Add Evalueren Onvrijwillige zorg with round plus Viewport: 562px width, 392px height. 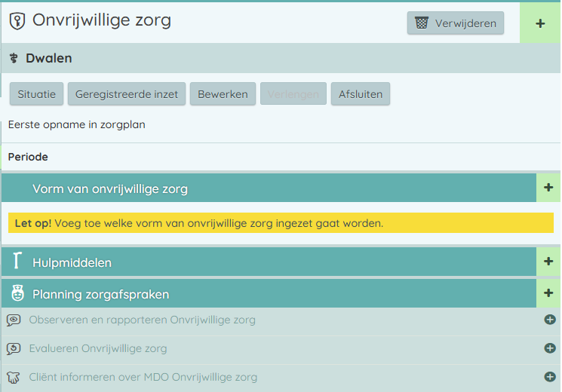click(550, 348)
